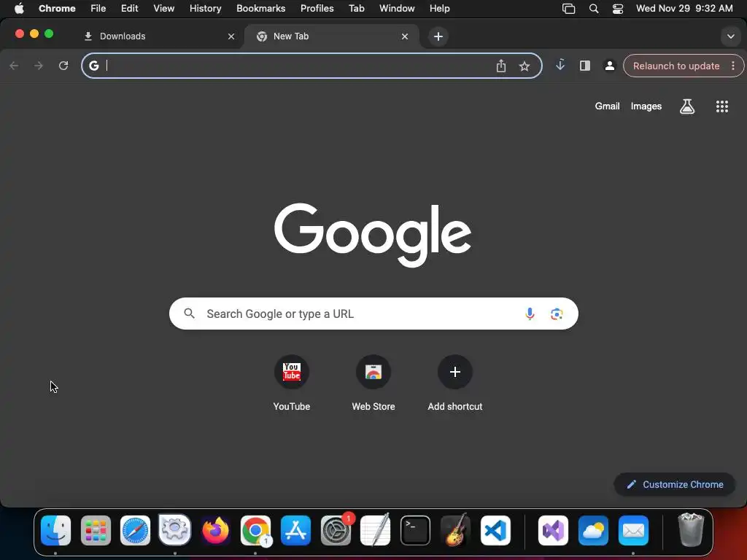Launch Firefox from the Dock
The image size is (747, 560).
click(215, 530)
